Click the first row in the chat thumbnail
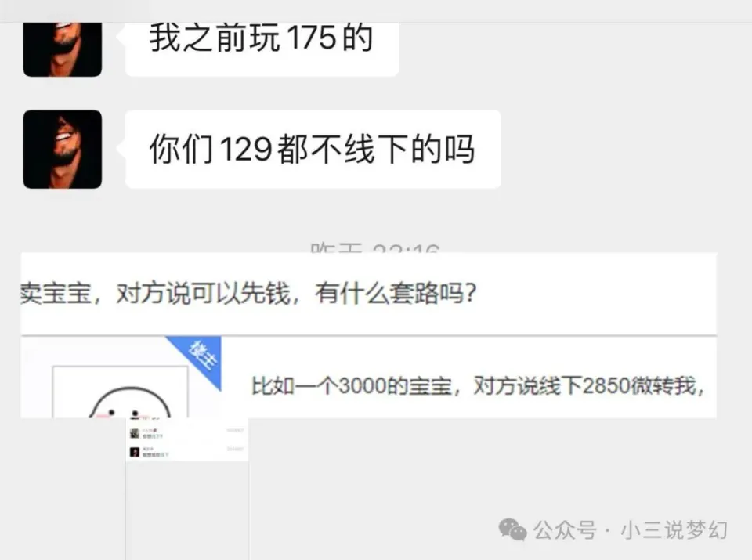The height and width of the screenshot is (560, 752). (x=187, y=433)
